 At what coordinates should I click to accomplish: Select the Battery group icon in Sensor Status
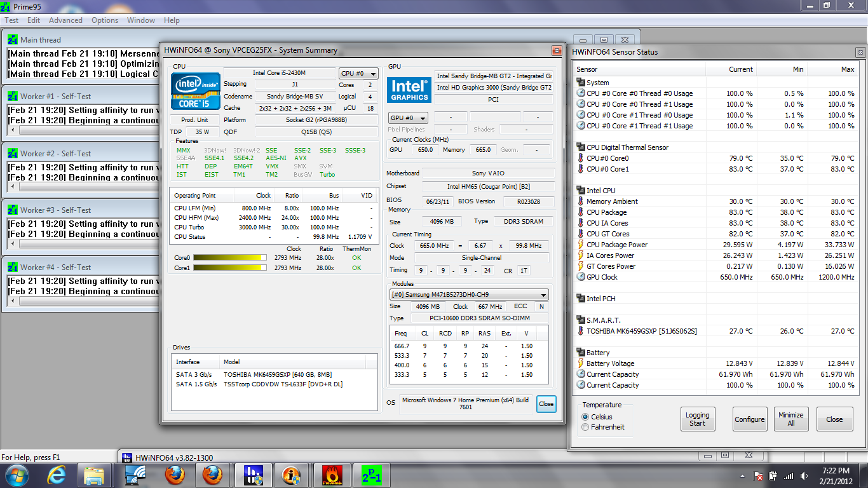tap(581, 353)
